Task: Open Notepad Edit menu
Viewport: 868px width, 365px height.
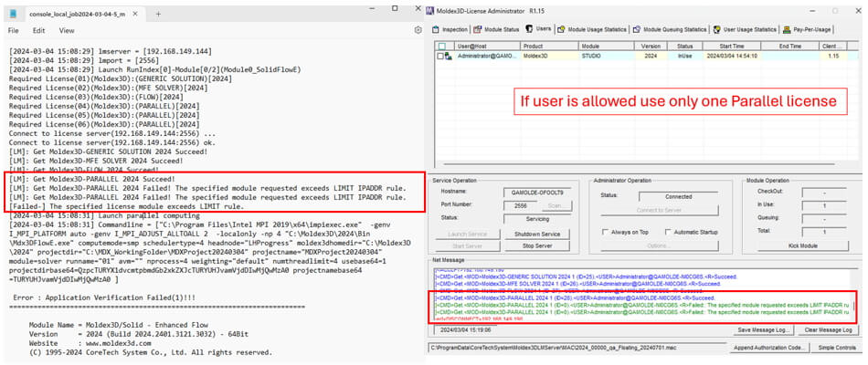Action: click(x=38, y=31)
